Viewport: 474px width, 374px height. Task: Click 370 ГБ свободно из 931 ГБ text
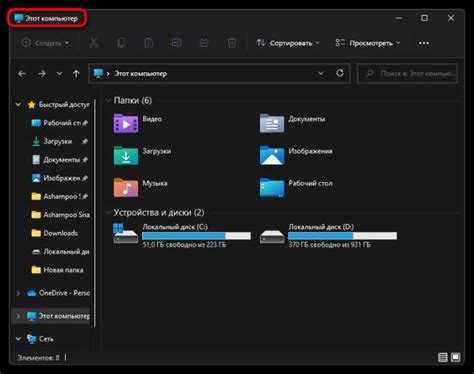pos(329,245)
